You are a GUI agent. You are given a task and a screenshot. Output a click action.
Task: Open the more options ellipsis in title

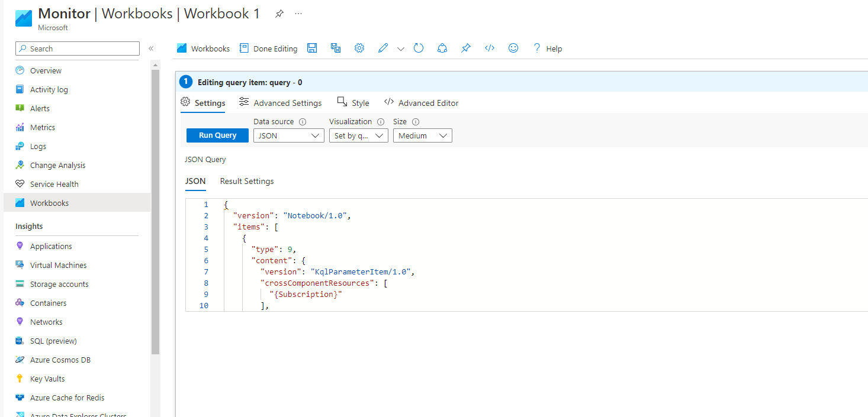click(x=298, y=14)
